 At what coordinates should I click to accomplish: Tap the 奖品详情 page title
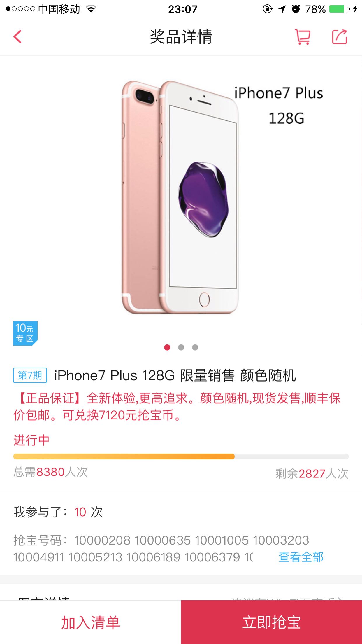pyautogui.click(x=181, y=37)
